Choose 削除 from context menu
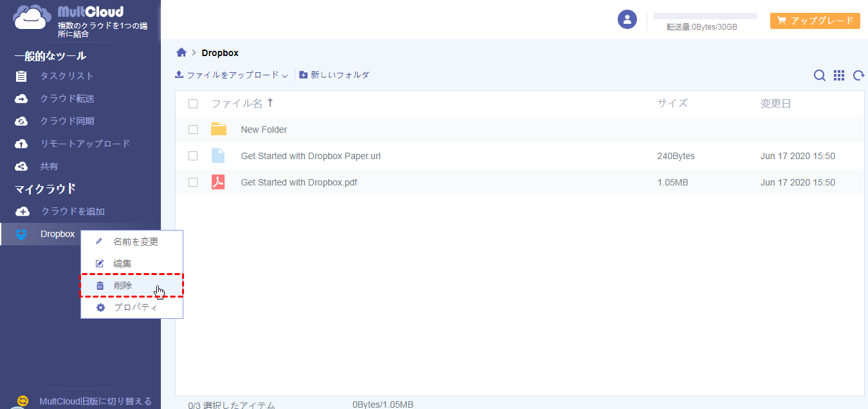The image size is (868, 409). [x=132, y=285]
